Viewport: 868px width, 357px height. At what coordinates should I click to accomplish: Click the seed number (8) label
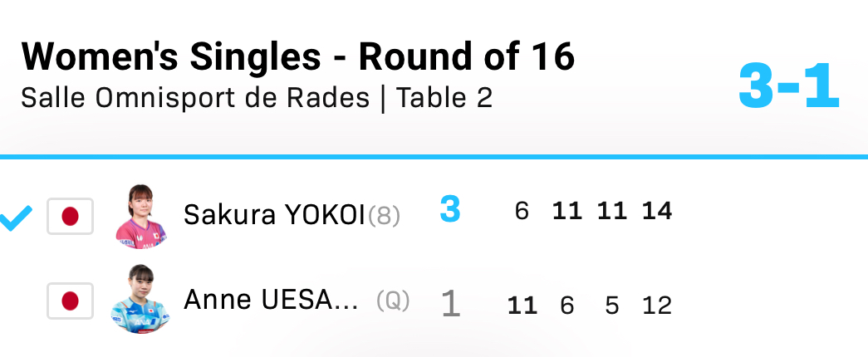[x=384, y=216]
